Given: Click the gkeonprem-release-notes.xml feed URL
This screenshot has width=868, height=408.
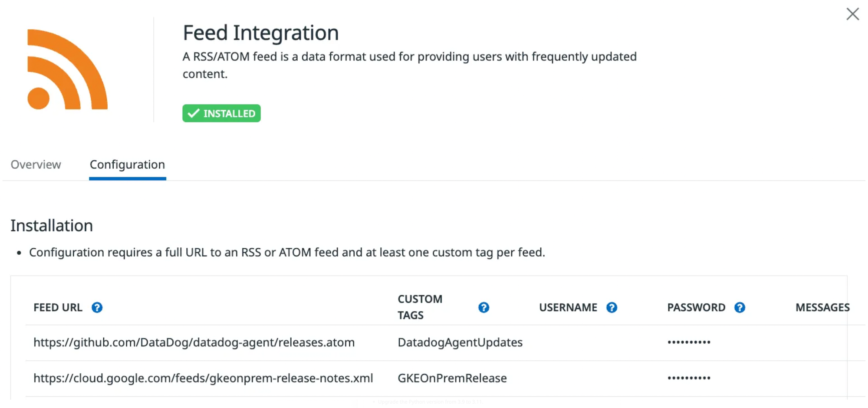Looking at the screenshot, I should (203, 378).
